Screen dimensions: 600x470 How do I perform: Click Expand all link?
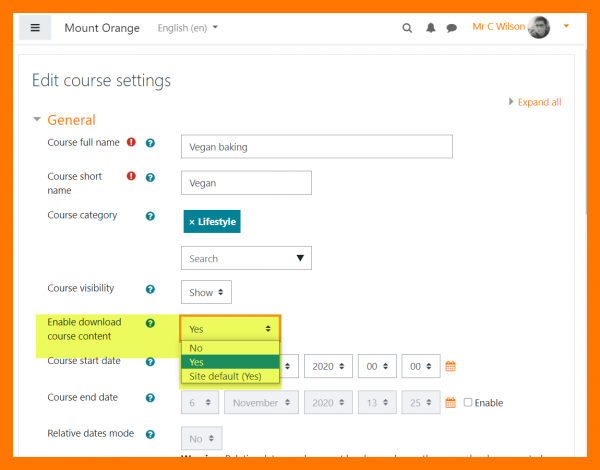[535, 102]
